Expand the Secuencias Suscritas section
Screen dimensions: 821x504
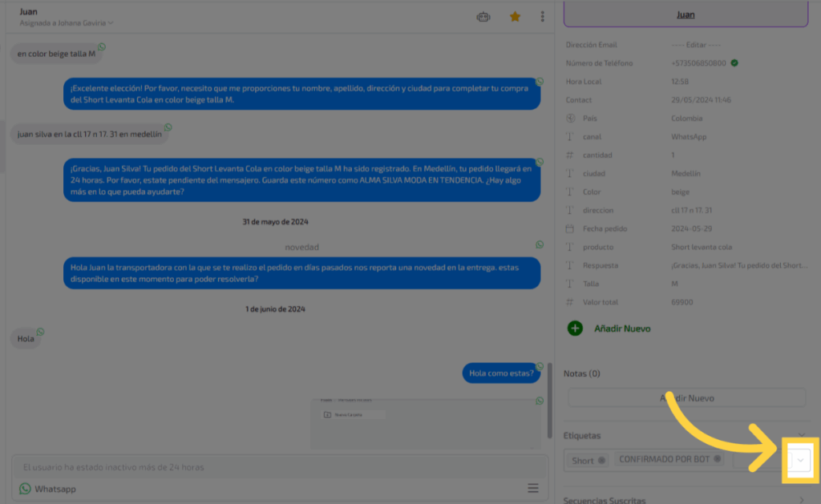(x=802, y=500)
